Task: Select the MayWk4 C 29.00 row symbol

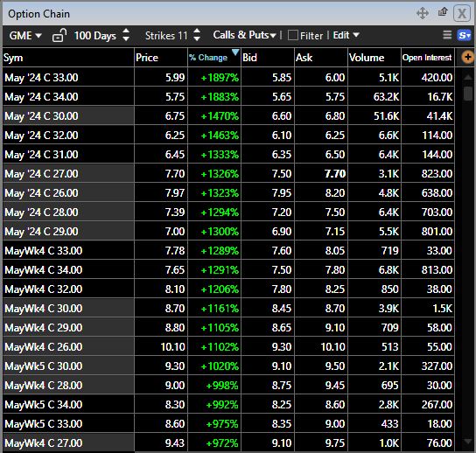Action: [x=44, y=328]
